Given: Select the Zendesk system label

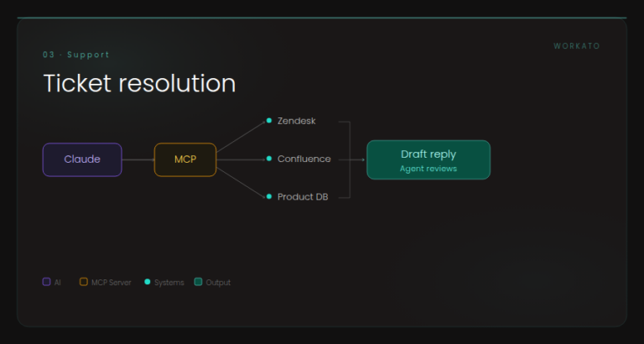Looking at the screenshot, I should (297, 122).
